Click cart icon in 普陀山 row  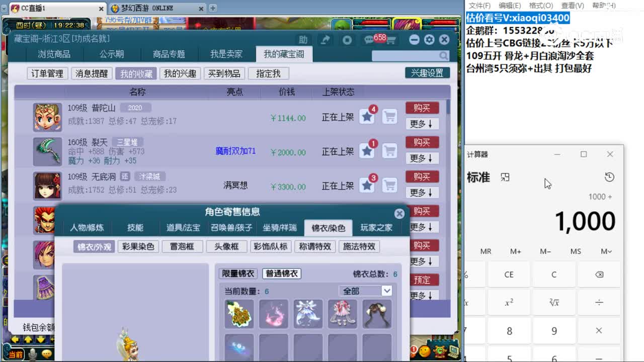tap(389, 117)
